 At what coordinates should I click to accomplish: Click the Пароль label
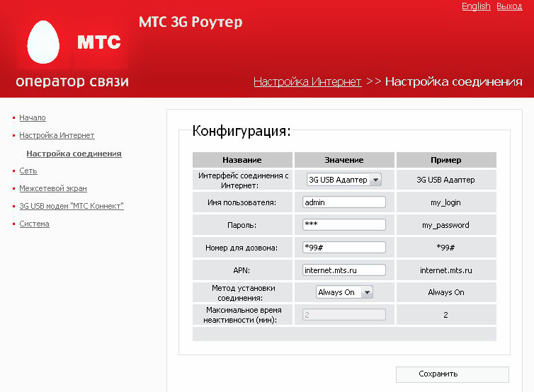tap(242, 225)
